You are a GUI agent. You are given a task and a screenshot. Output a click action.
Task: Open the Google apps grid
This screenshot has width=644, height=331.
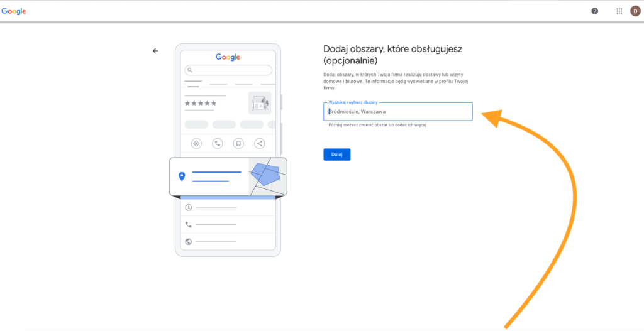[619, 11]
